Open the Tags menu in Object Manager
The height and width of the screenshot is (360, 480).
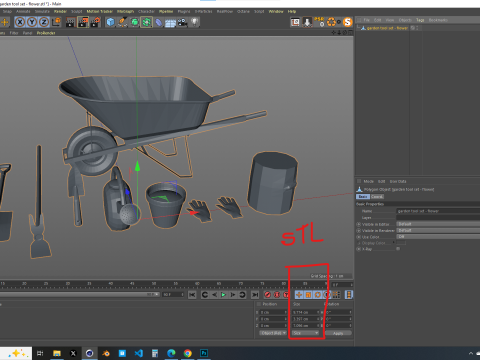(420, 20)
